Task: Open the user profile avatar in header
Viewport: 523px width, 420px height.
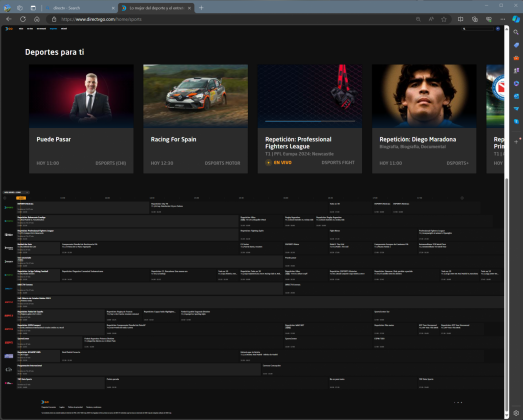Action: pos(498,29)
